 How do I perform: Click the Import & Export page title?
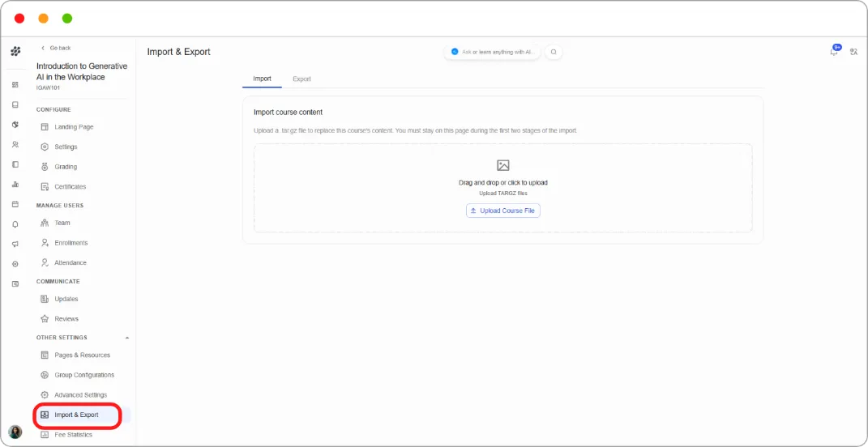(x=179, y=52)
